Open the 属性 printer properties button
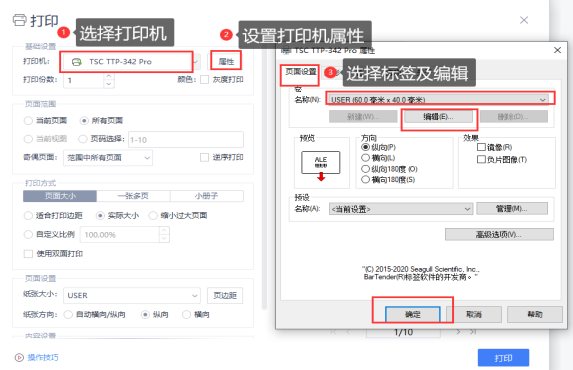573x370 pixels. point(226,61)
